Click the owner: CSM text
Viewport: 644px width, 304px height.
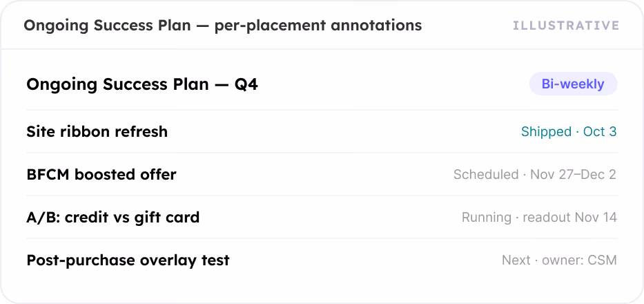coord(580,260)
